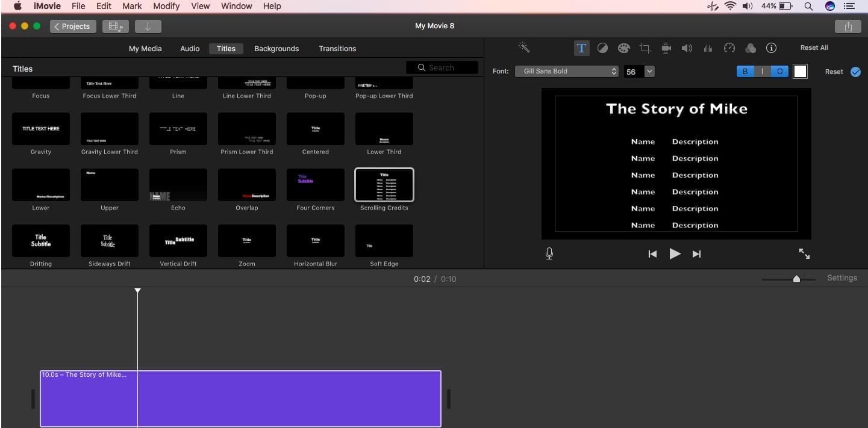The height and width of the screenshot is (428, 868).
Task: Open the Color Correction controls
Action: point(624,48)
